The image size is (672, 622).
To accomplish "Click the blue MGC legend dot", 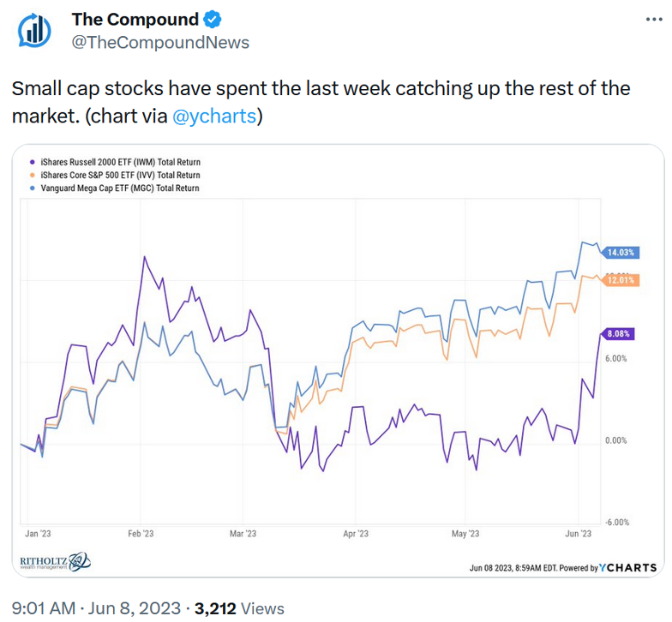I will (x=33, y=188).
